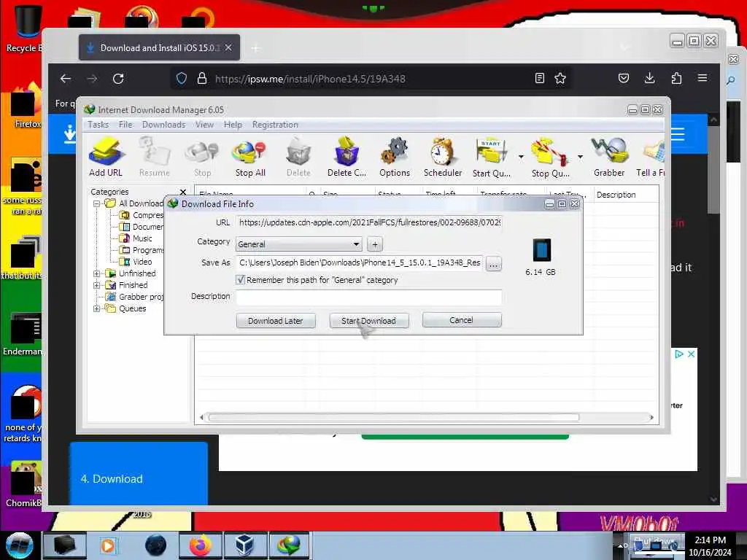Viewport: 747px width, 560px height.
Task: Click the Description text field
Action: click(x=368, y=297)
